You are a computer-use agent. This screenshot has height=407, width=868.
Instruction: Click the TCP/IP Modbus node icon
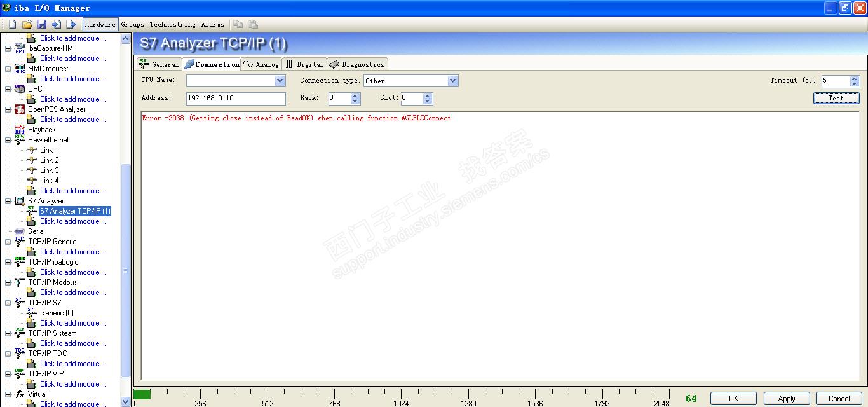tap(20, 282)
